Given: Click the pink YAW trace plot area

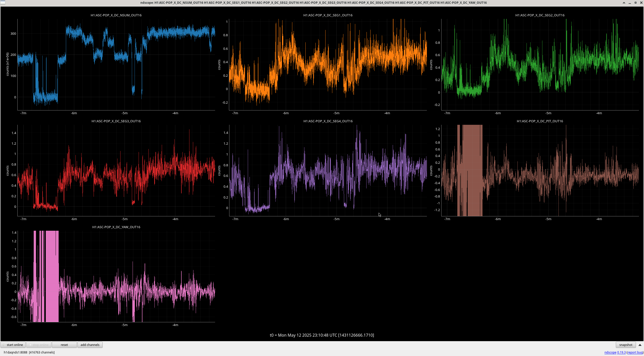Looking at the screenshot, I should click(x=116, y=276).
